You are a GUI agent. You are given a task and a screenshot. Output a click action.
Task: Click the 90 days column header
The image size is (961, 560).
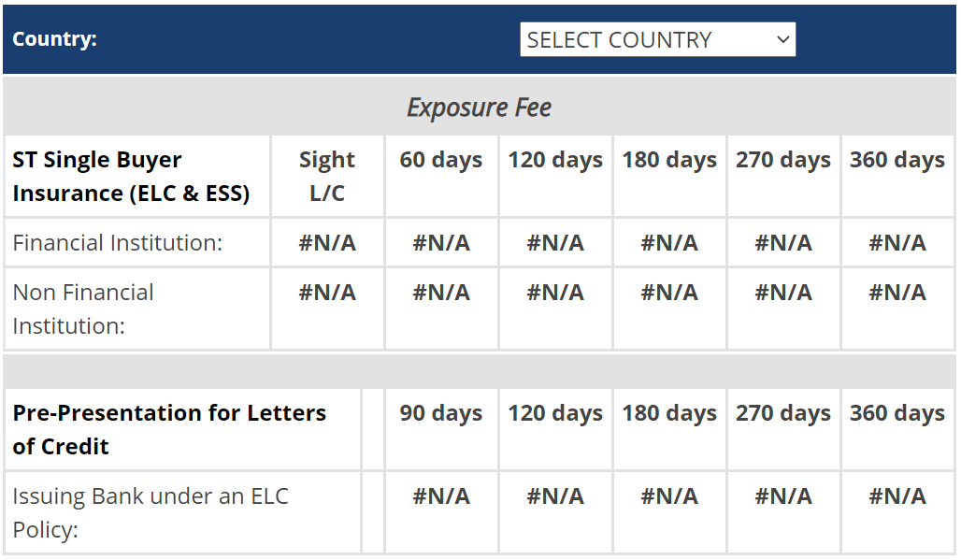440,412
